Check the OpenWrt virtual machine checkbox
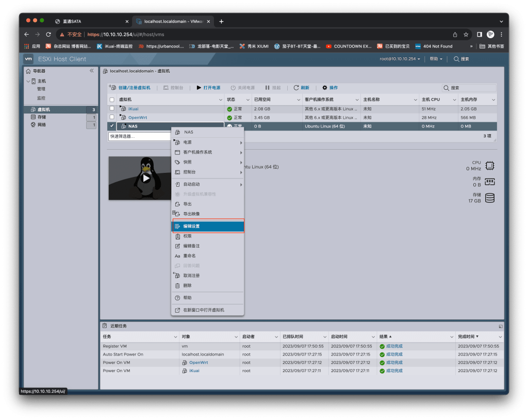Viewport: 528px width, 420px height. tap(112, 118)
